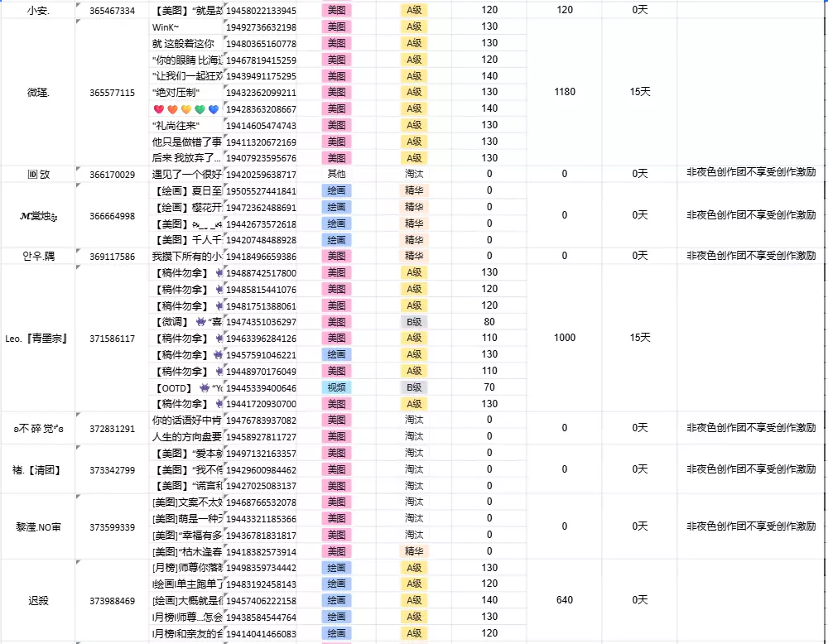The width and height of the screenshot is (828, 644).
Task: Select the cell 19458022133945
Action: pos(260,10)
